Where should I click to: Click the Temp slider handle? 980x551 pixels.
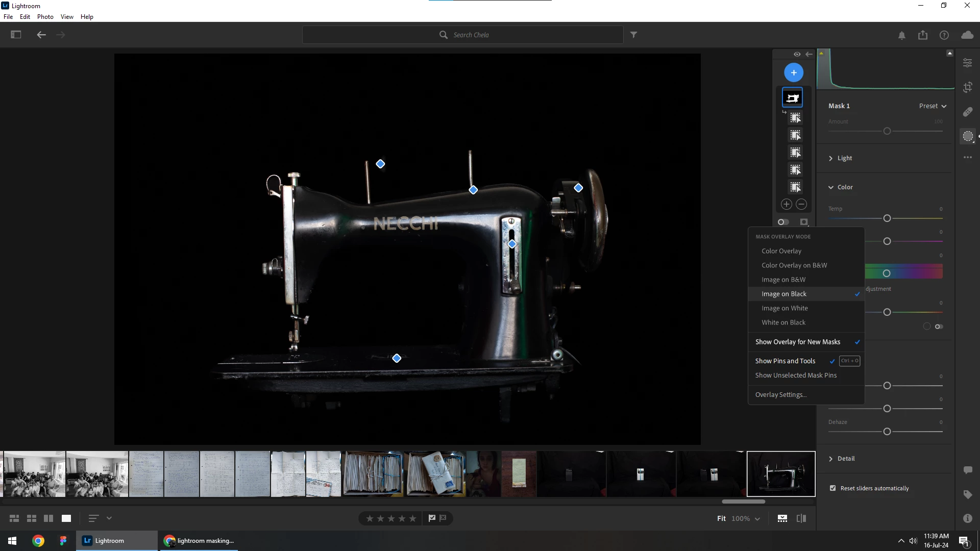pos(887,218)
